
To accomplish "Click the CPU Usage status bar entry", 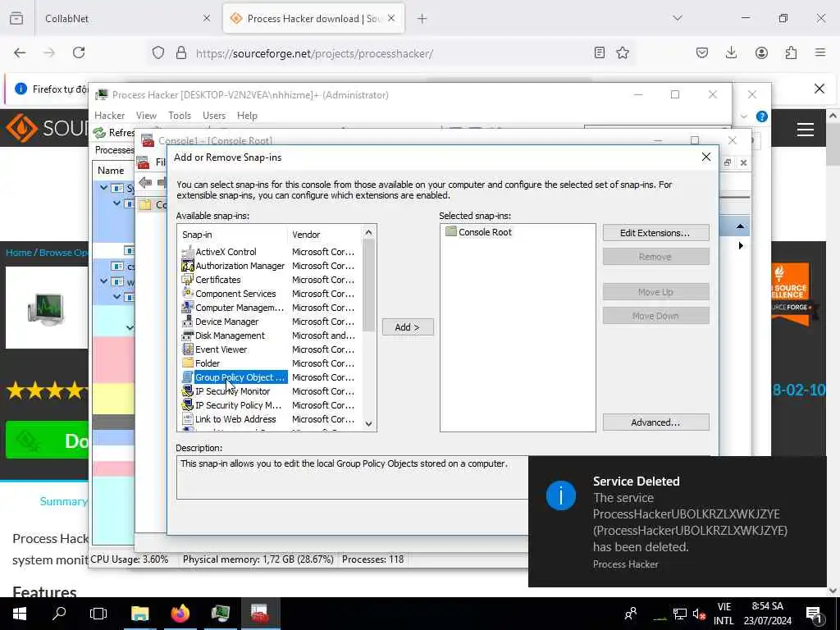I will click(x=129, y=559).
